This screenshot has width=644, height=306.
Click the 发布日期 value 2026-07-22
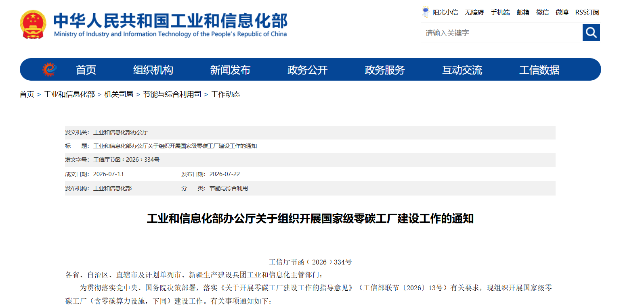224,174
